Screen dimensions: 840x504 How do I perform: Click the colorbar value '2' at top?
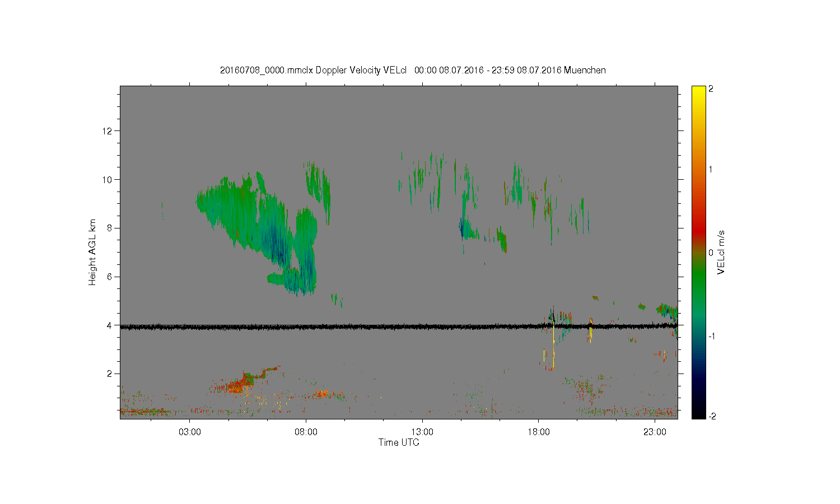711,90
